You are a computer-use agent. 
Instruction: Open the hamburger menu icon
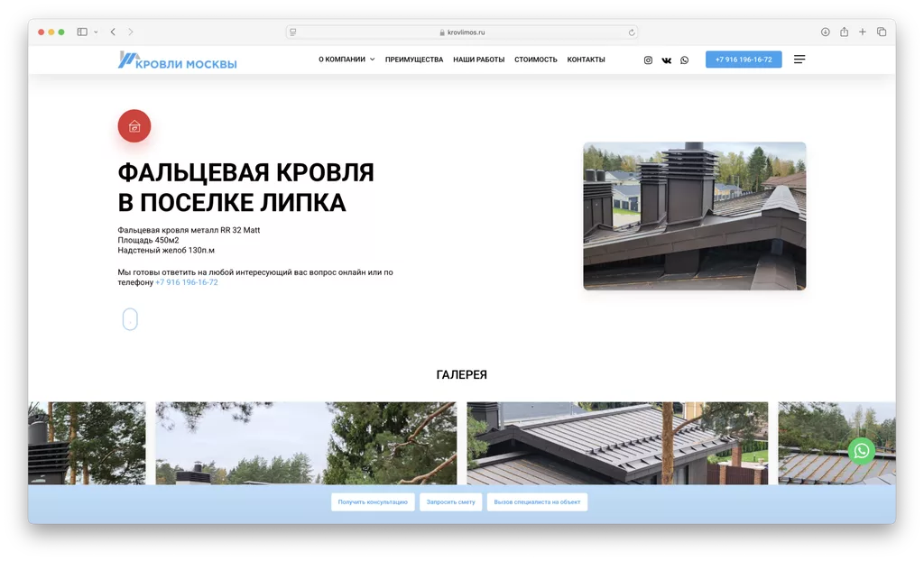[x=799, y=60]
